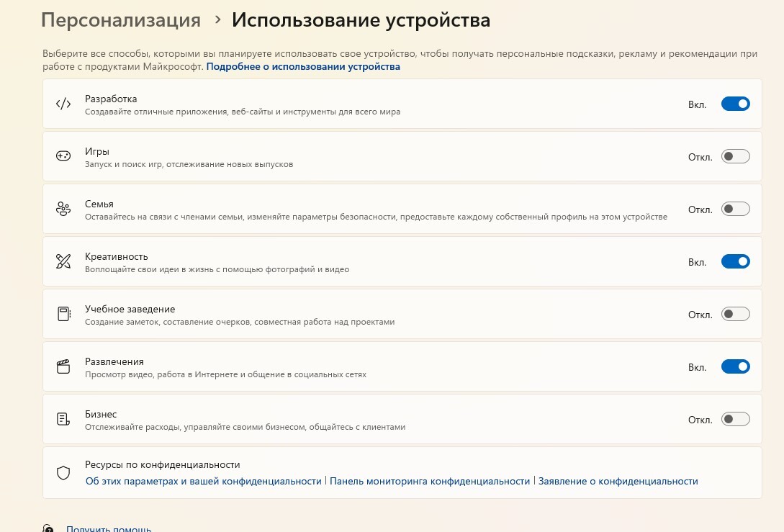Click the Получить помощь help icon
The width and height of the screenshot is (784, 532).
(x=48, y=528)
